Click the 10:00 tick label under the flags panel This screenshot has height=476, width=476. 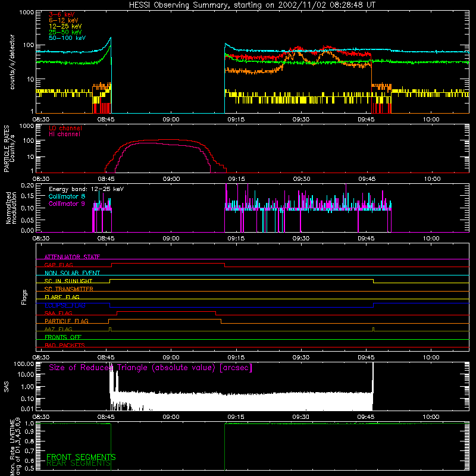pos(431,358)
